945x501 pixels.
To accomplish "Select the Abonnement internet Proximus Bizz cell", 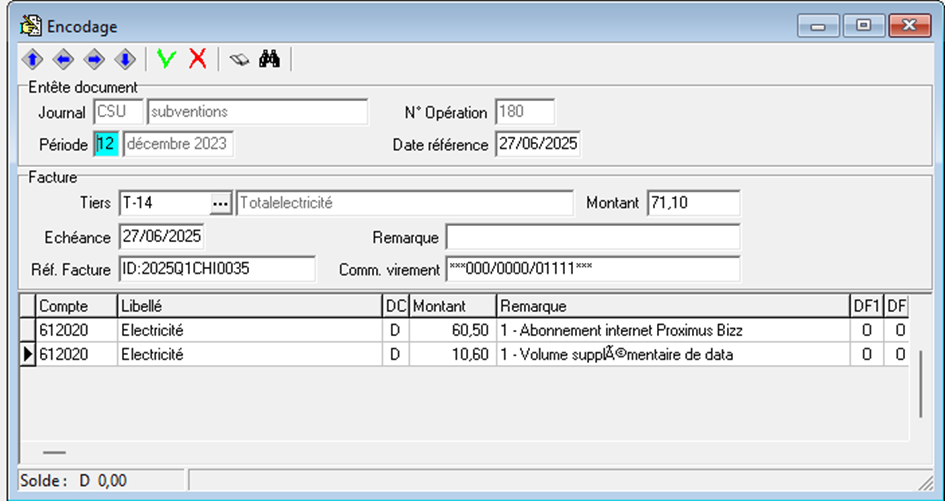I will pyautogui.click(x=672, y=330).
